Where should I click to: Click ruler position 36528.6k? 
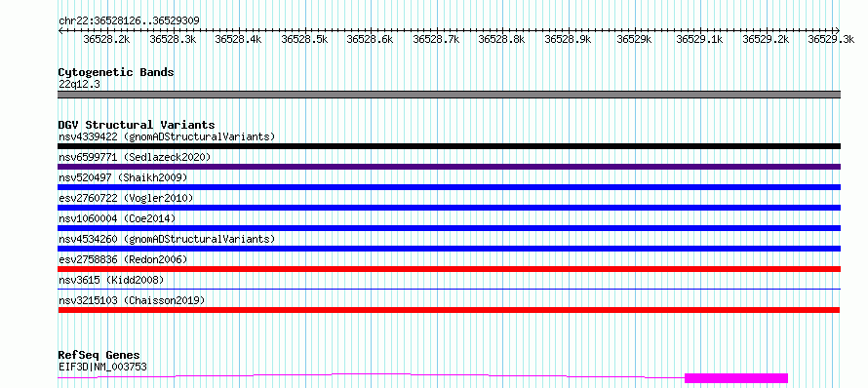tap(370, 39)
